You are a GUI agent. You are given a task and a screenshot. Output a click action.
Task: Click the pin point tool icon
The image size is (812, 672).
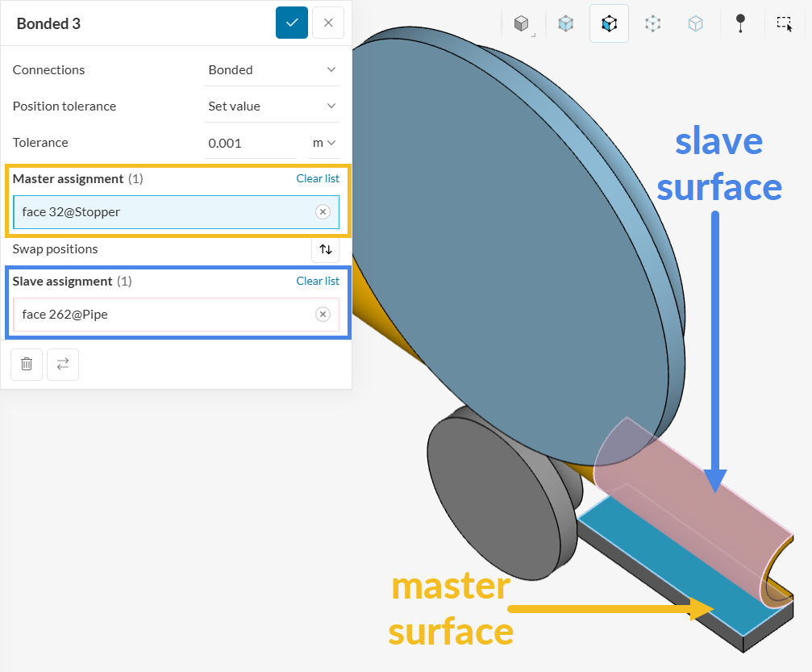coord(740,23)
